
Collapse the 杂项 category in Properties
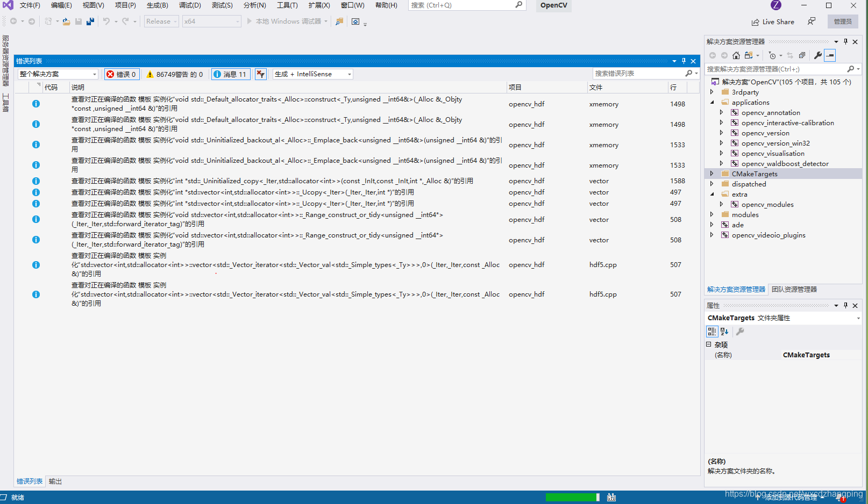click(709, 344)
